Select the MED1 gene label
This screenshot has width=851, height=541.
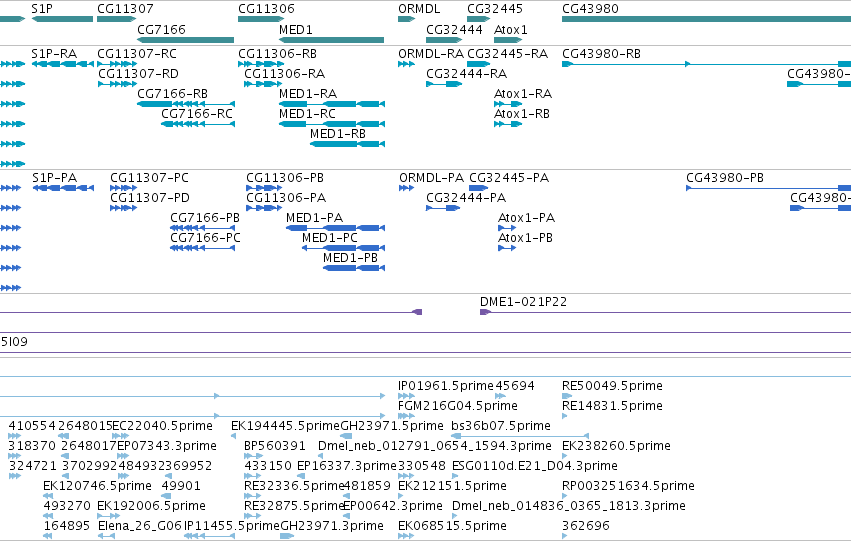click(296, 29)
